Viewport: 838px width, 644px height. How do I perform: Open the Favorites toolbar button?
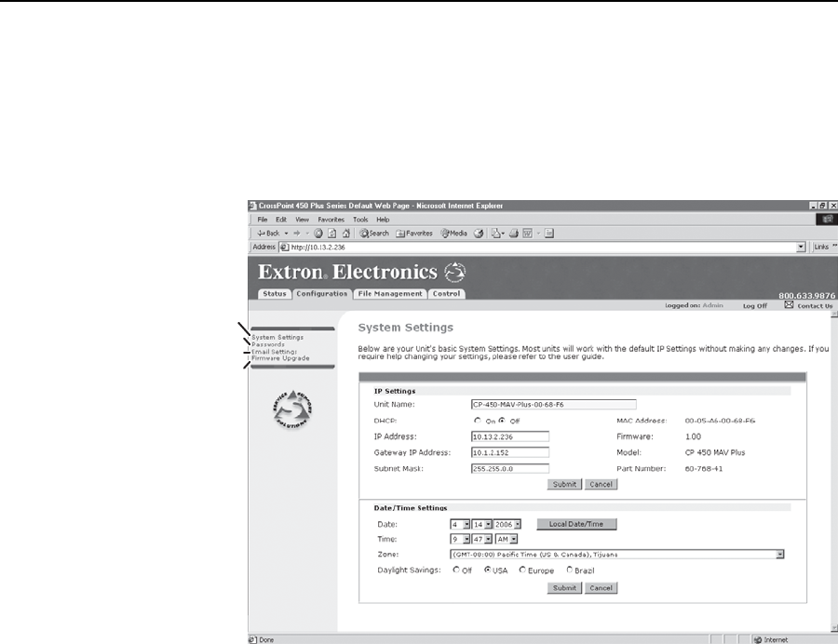click(414, 234)
